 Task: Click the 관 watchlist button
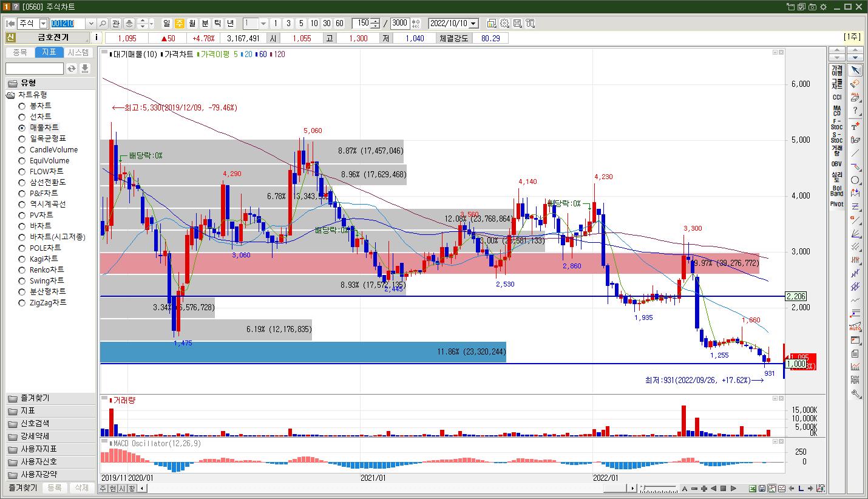coord(116,24)
